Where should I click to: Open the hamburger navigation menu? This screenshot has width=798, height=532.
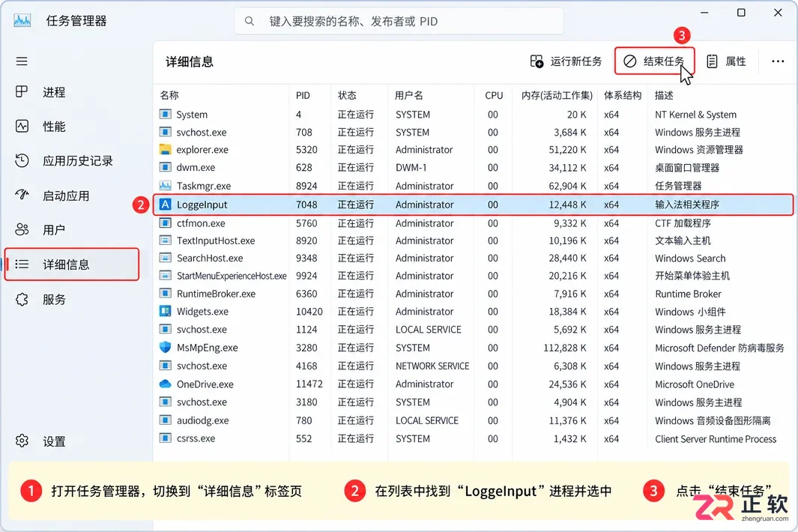(22, 61)
